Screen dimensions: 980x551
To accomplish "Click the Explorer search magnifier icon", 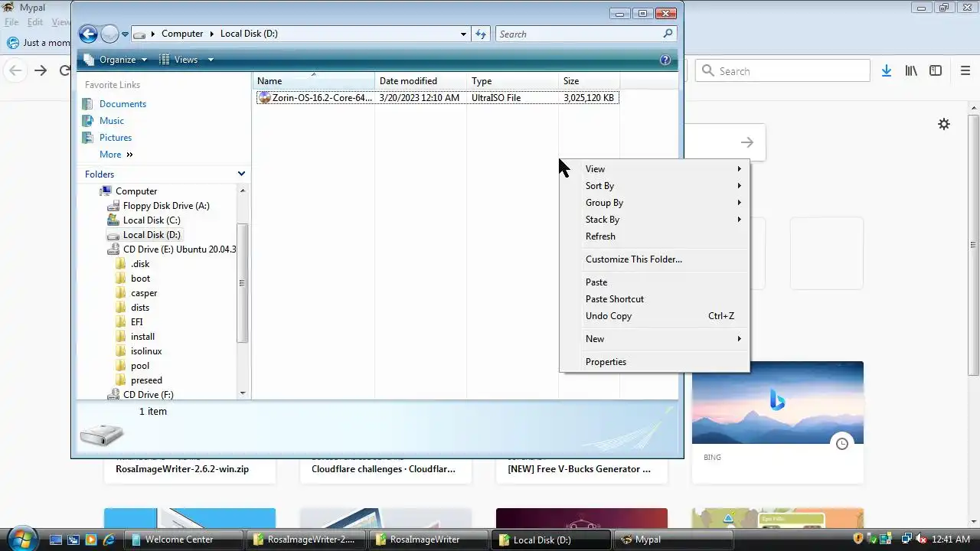I will coord(668,34).
